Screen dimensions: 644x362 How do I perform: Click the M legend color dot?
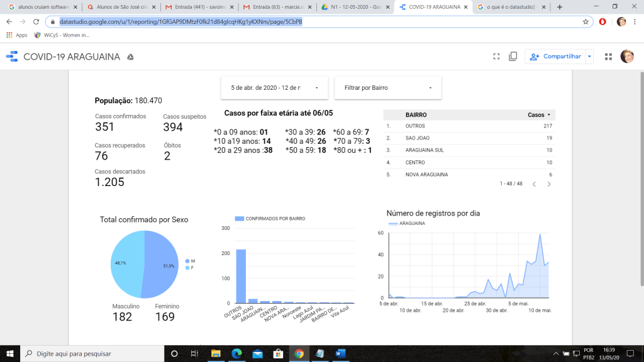[x=187, y=261]
